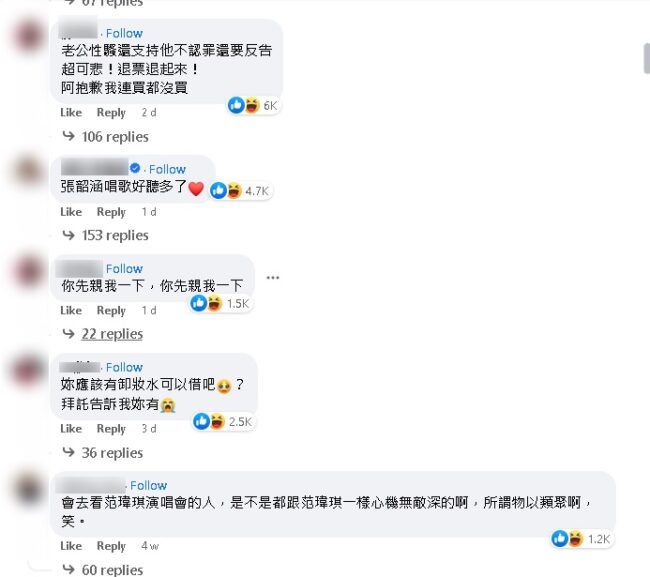Click the like reaction icon with 6K count
This screenshot has height=577, width=650.
[x=236, y=105]
